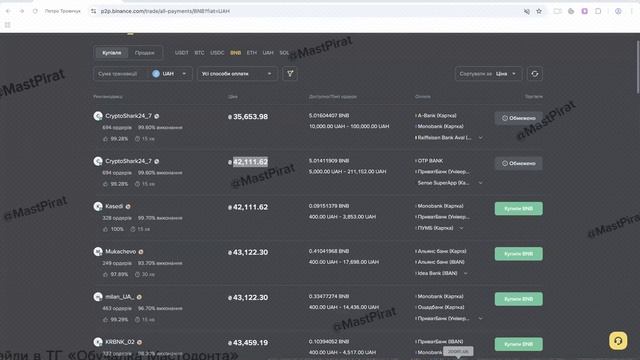Click the thumbs-up rating icon in Kasedi row
Screen dimensions: 640x360
(105, 229)
